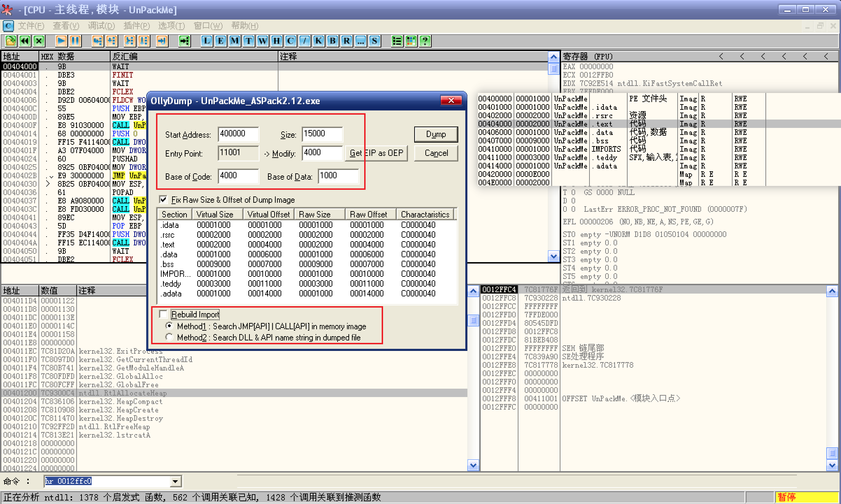Enable the Rebuild Import checkbox
The height and width of the screenshot is (504, 841).
(x=163, y=314)
